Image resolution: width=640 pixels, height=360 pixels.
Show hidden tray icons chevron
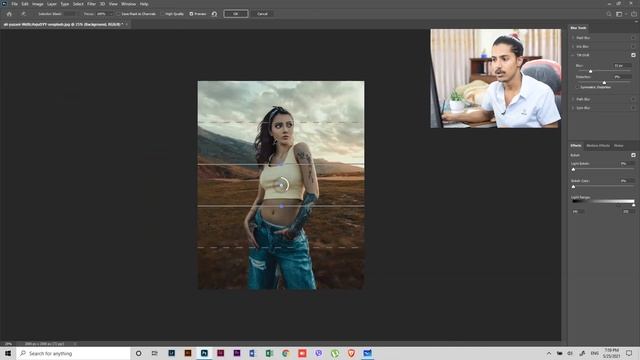[549, 353]
